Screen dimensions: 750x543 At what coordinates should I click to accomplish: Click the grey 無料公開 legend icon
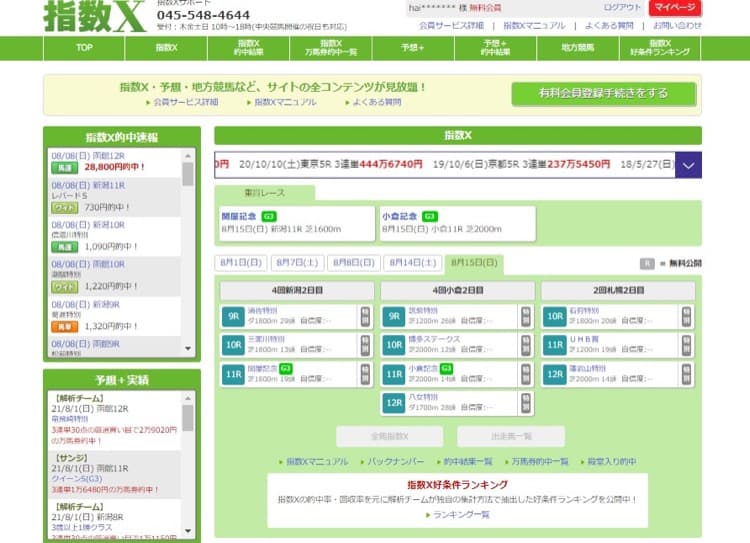click(647, 264)
